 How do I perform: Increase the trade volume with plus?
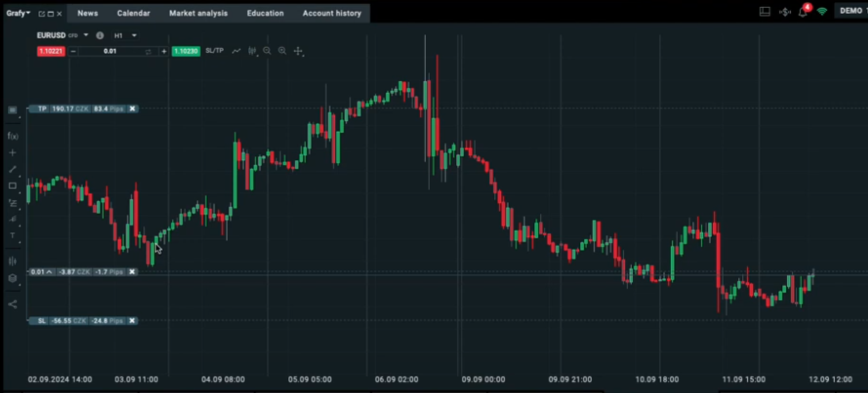tap(164, 52)
